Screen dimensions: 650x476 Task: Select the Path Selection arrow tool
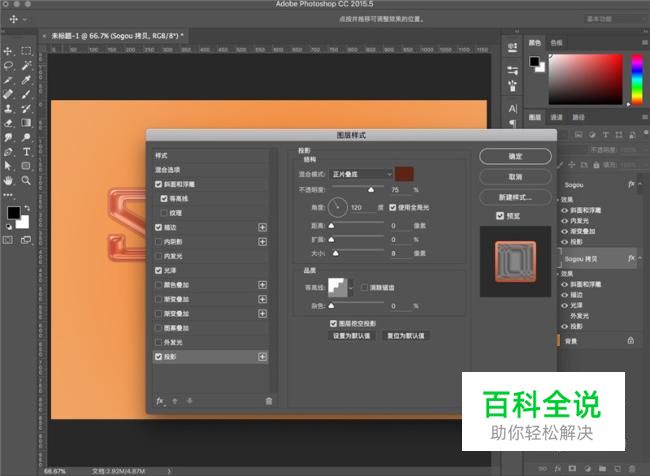pos(8,166)
